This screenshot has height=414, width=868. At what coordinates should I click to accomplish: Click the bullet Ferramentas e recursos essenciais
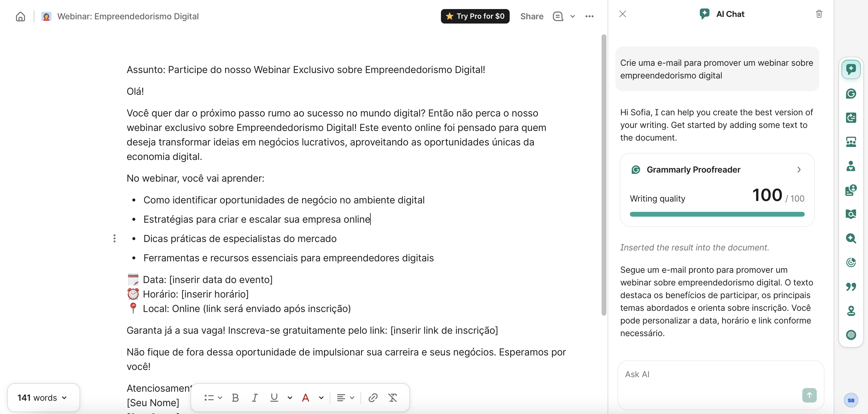(x=288, y=258)
